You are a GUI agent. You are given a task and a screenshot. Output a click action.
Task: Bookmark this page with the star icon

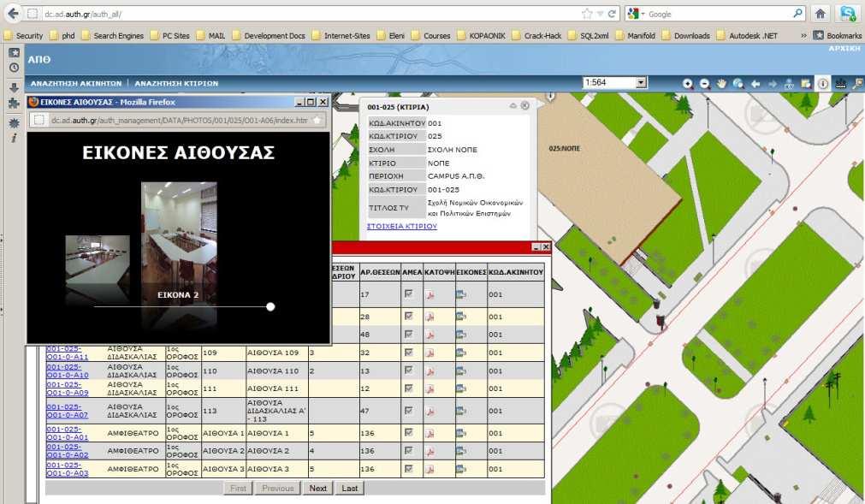pos(587,14)
